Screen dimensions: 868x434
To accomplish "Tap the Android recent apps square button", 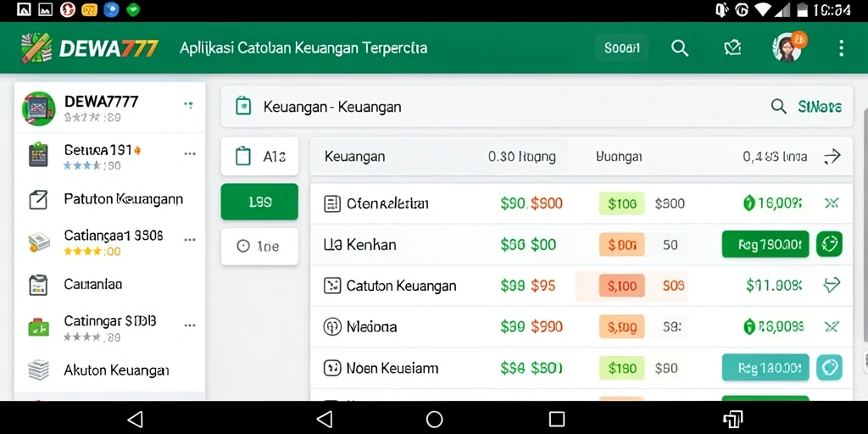I will (x=556, y=419).
